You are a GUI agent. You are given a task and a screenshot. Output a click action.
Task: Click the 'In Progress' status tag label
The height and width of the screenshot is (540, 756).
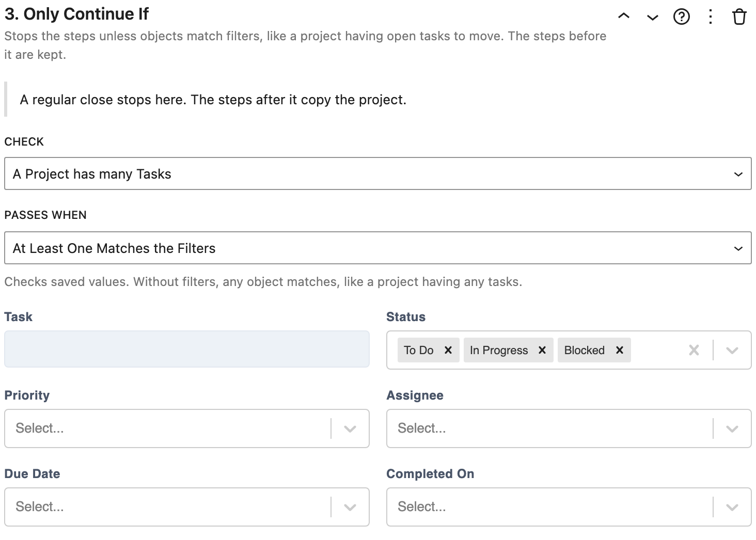point(499,350)
